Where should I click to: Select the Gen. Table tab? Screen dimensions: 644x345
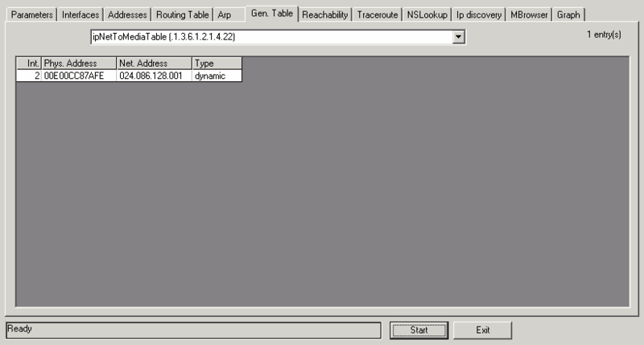coord(272,14)
